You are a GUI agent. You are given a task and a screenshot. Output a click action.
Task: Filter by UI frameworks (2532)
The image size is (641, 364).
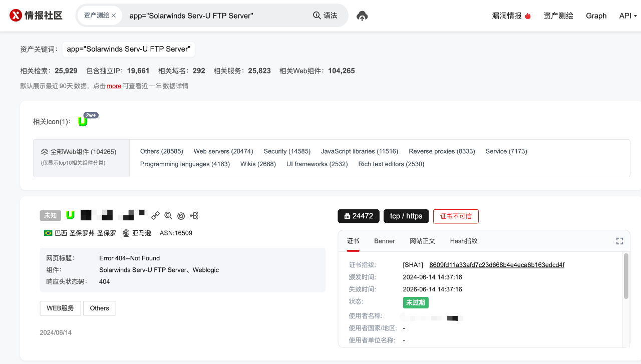(317, 164)
